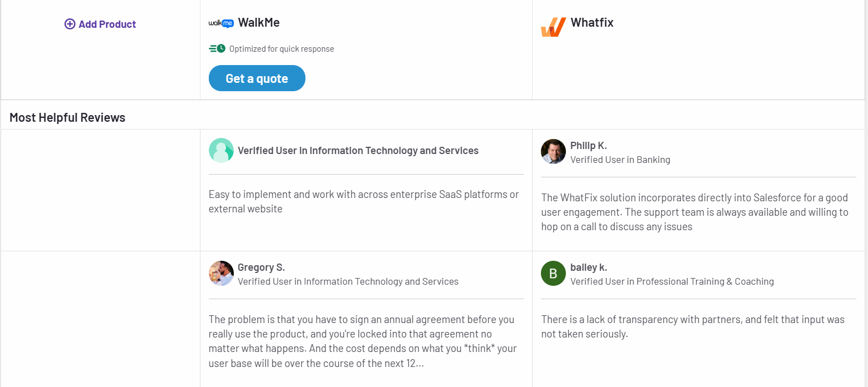Click Gregory S.'s avatar picture
The height and width of the screenshot is (387, 868).
coord(221,274)
